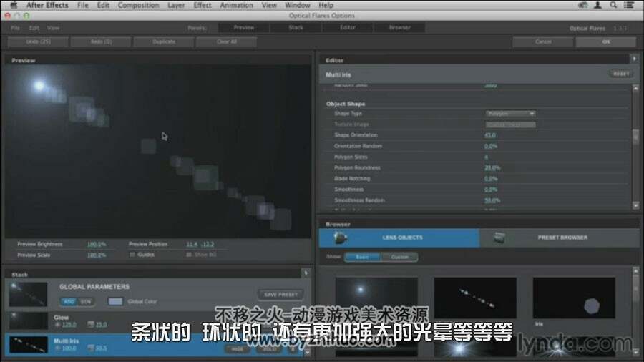Open the Stack panel options arrow
Viewport: 644px width, 362px height.
(x=306, y=273)
